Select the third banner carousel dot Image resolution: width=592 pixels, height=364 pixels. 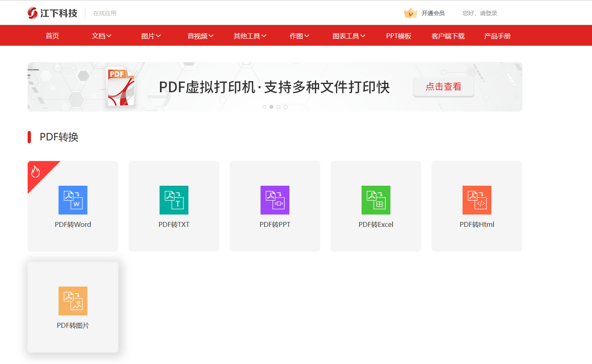[x=278, y=107]
